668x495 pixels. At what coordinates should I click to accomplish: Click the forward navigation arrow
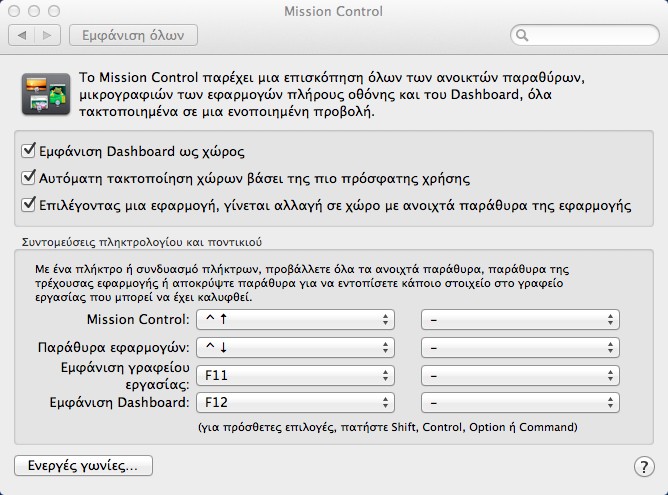click(x=47, y=35)
